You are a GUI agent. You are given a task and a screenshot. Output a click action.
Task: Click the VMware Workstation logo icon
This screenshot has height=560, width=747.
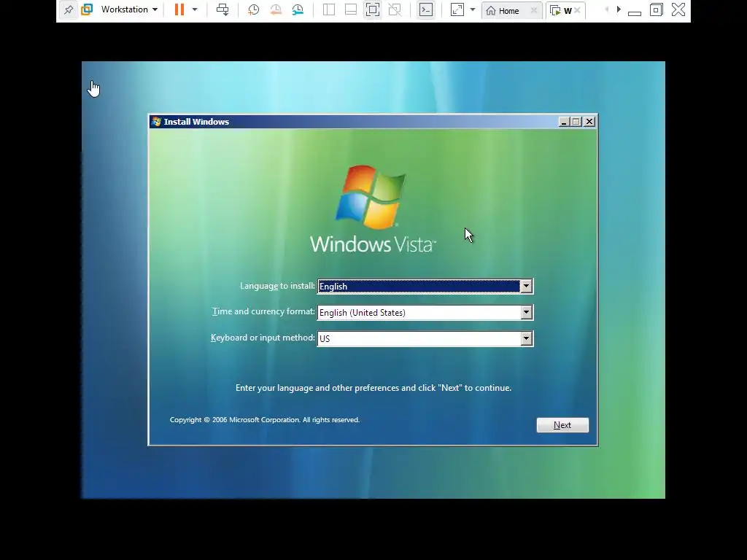click(x=87, y=9)
